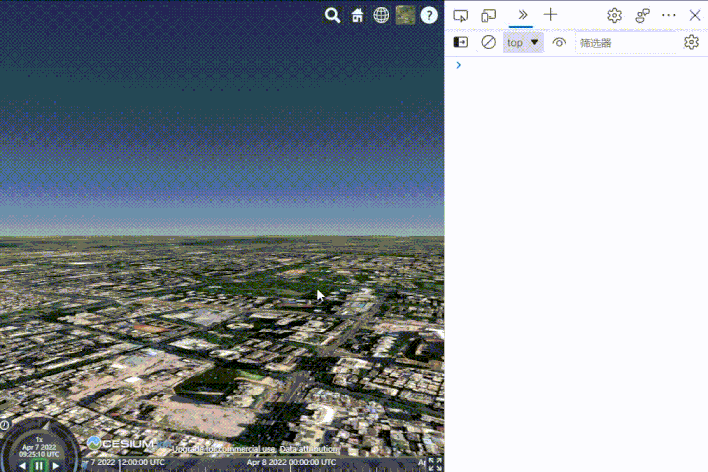708x472 pixels.
Task: Open the DevTools feedback/experiments icon
Action: (x=642, y=16)
